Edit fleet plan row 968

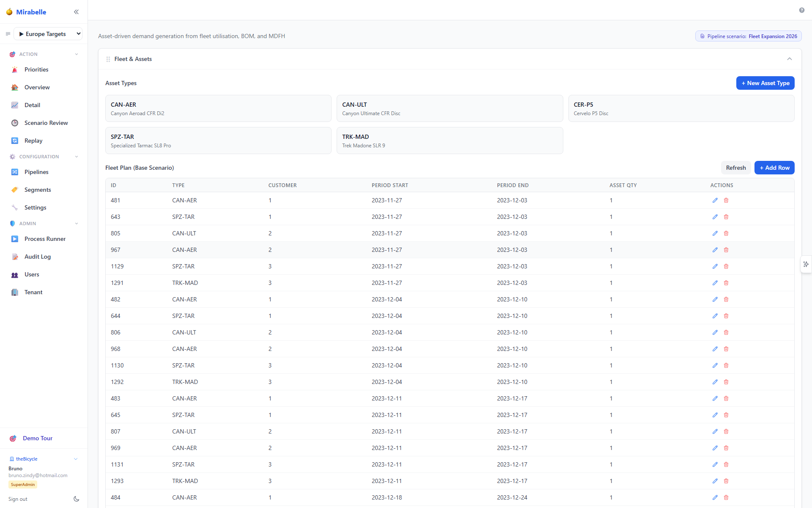pyautogui.click(x=715, y=349)
